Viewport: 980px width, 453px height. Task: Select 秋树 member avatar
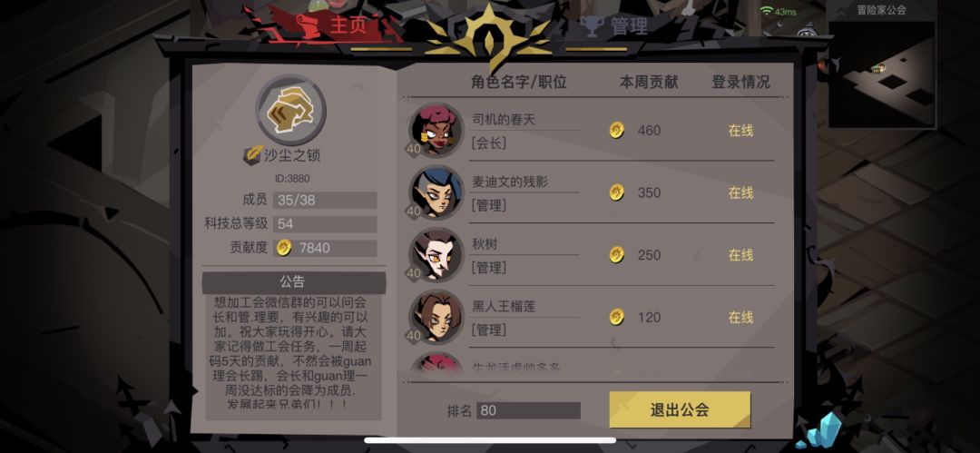pyautogui.click(x=436, y=254)
